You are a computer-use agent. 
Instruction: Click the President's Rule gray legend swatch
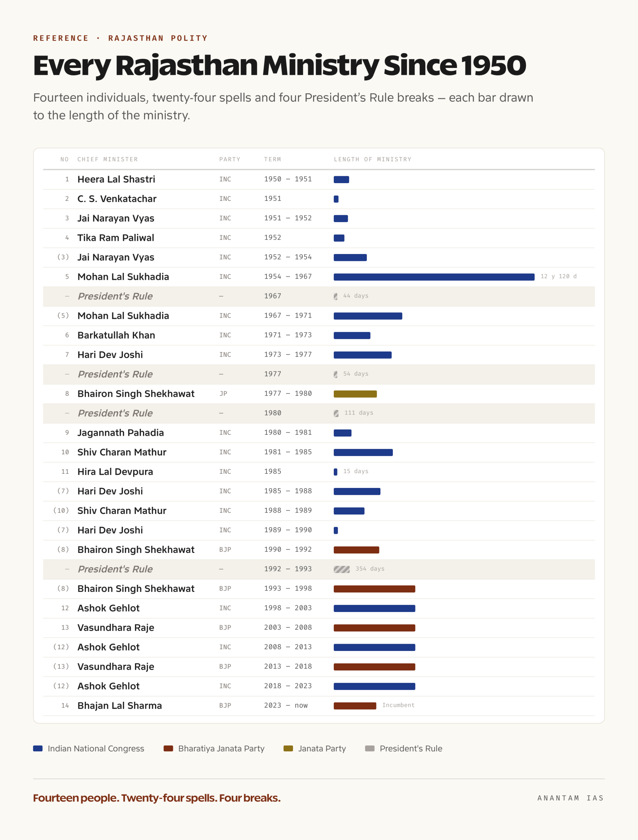pos(370,748)
